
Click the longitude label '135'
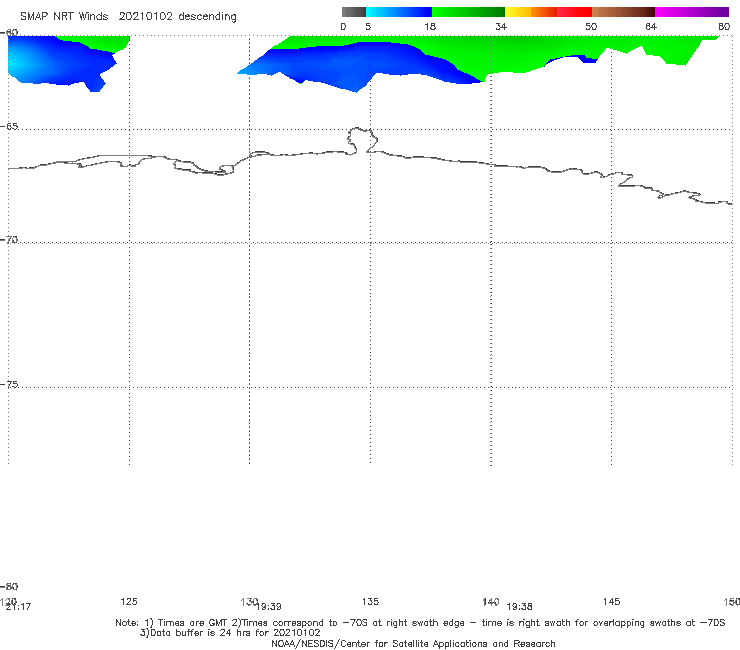[370, 601]
